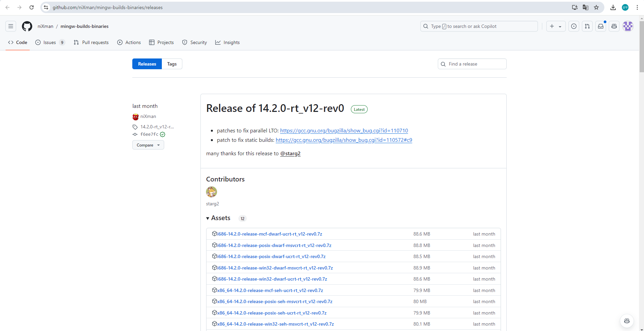The height and width of the screenshot is (331, 644).
Task: Download i686 win32-dwarf-ucrt 7z asset
Action: click(272, 279)
